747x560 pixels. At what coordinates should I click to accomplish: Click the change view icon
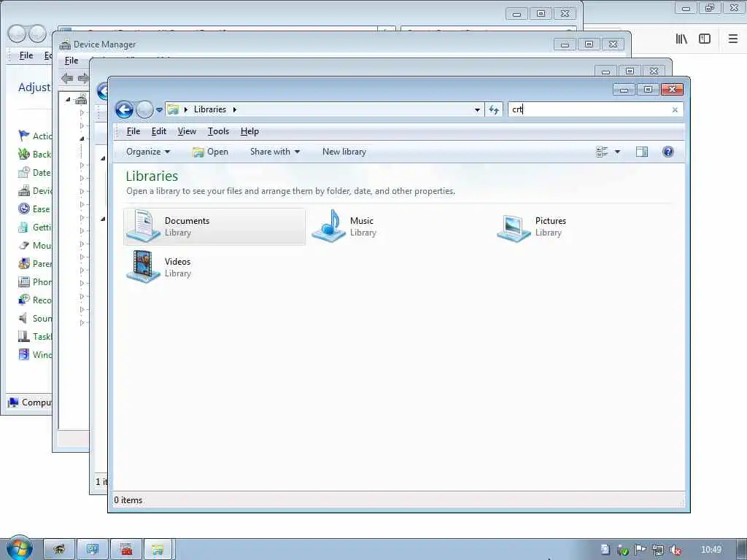click(x=602, y=152)
